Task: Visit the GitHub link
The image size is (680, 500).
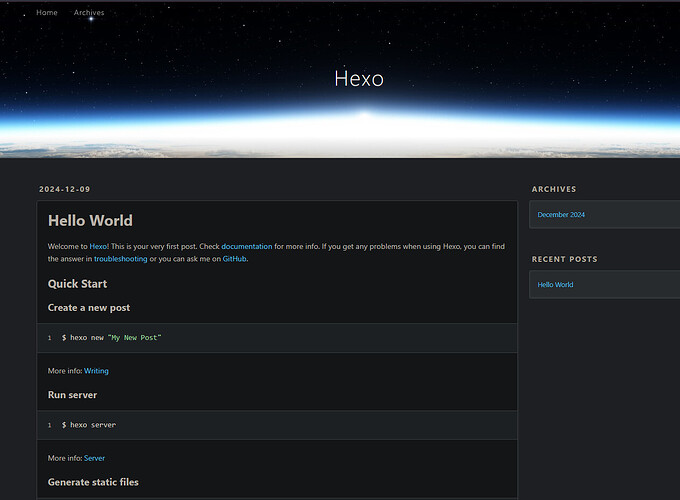Action: [x=235, y=259]
